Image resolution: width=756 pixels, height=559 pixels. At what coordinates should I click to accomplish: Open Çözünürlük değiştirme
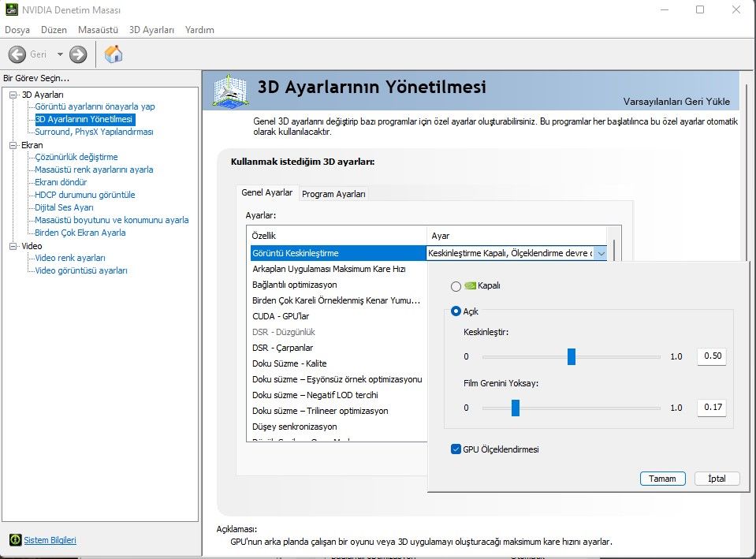(x=76, y=157)
